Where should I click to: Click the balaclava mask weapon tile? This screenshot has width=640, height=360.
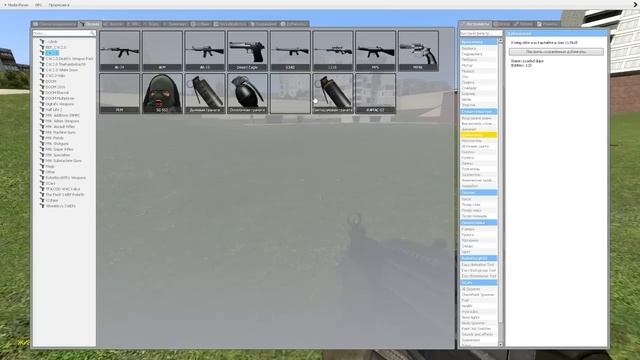click(x=162, y=93)
